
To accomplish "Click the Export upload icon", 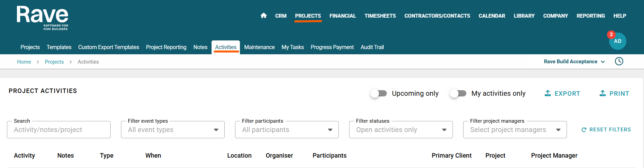I will 548,93.
